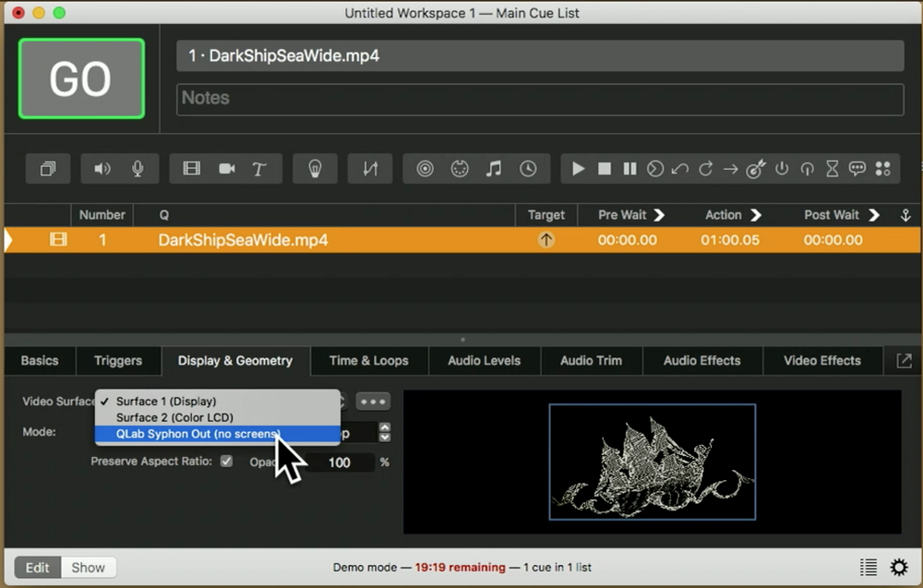This screenshot has height=588, width=923.
Task: Add a Timecode cue with the clock icon
Action: tap(528, 169)
